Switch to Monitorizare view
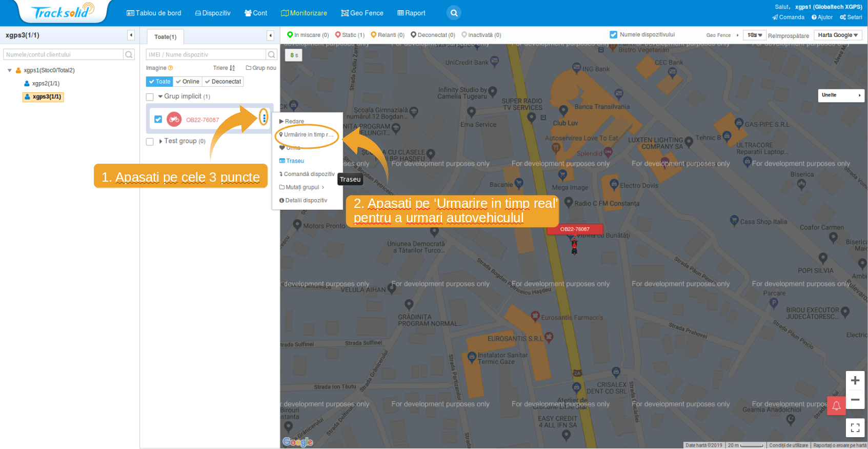This screenshot has width=868, height=449. [304, 13]
